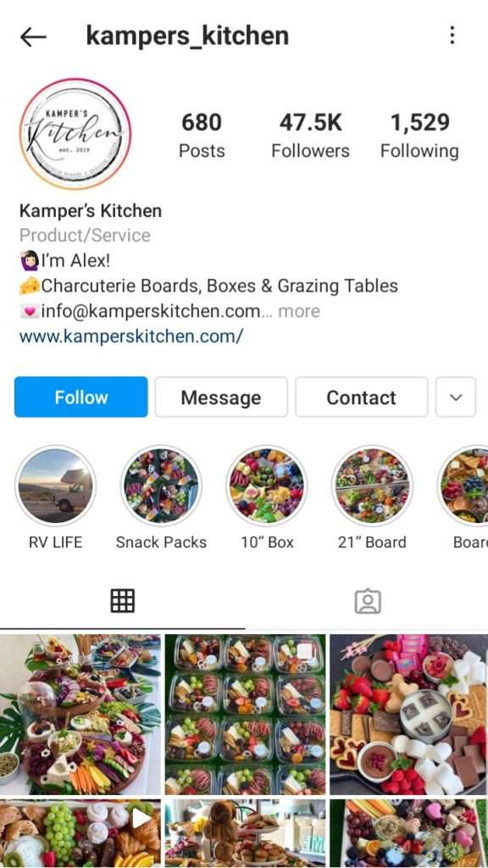Screen dimensions: 488x868
Task: Expand suggested accounts chevron dropdown
Action: coord(455,397)
